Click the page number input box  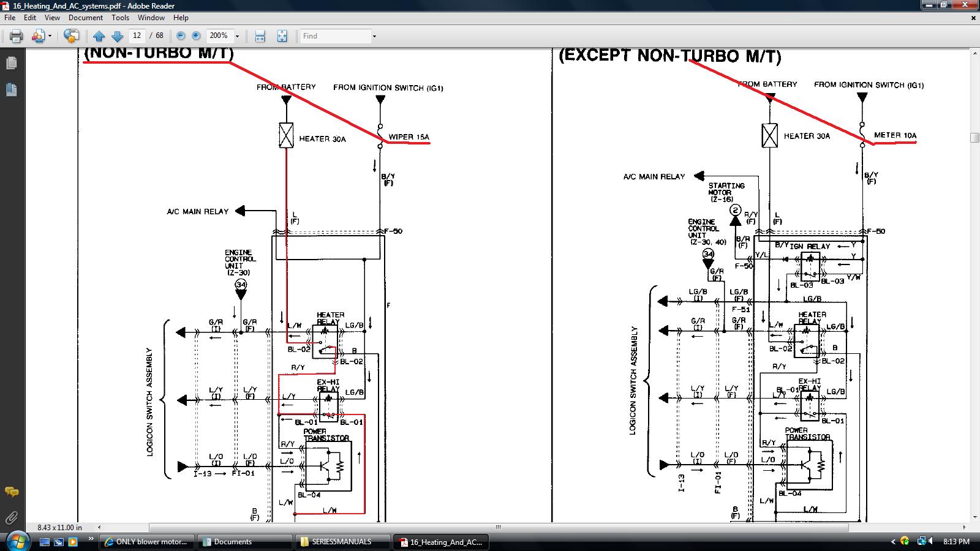pos(137,36)
